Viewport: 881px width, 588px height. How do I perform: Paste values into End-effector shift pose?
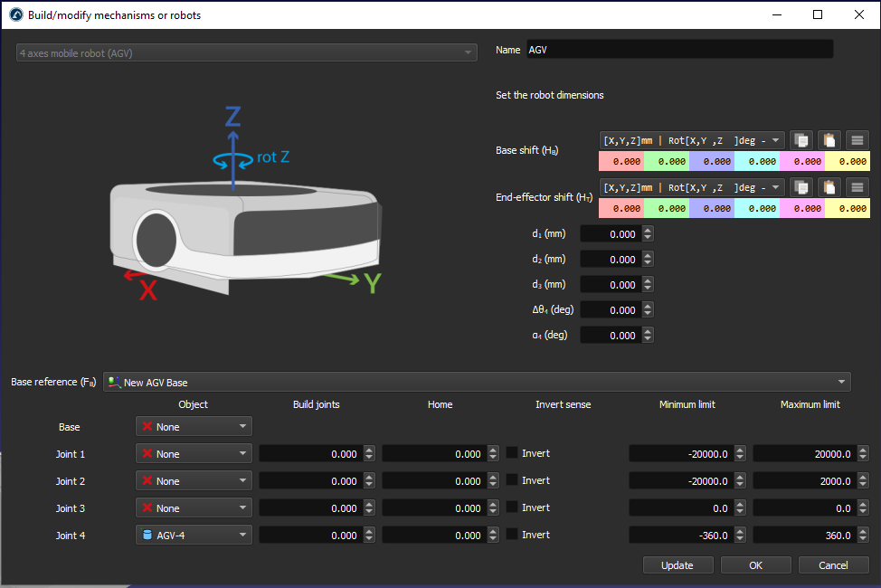829,187
